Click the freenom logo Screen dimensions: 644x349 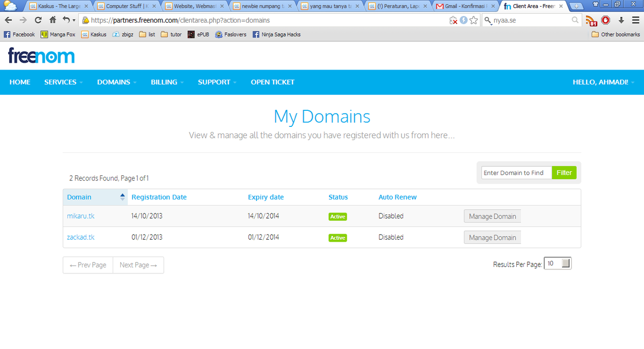pos(41,56)
